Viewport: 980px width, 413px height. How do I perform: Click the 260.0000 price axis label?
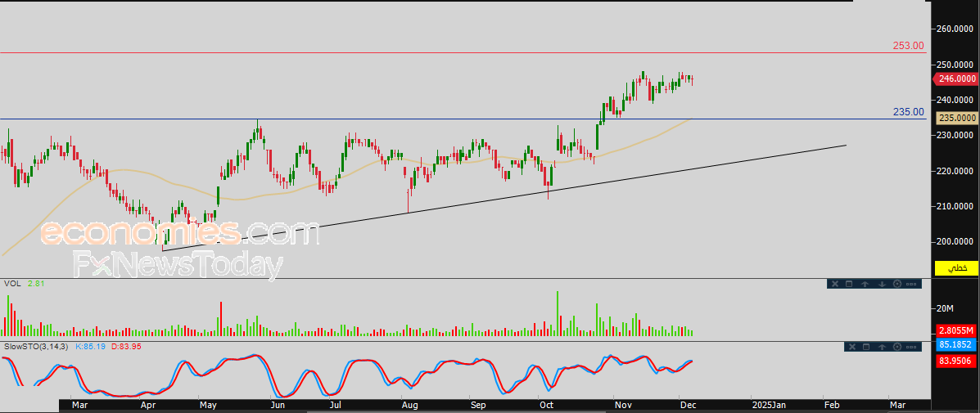click(956, 29)
